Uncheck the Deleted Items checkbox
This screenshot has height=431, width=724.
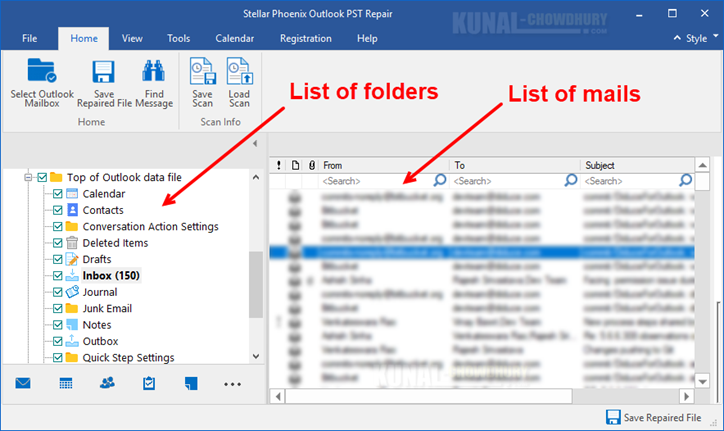pyautogui.click(x=57, y=243)
